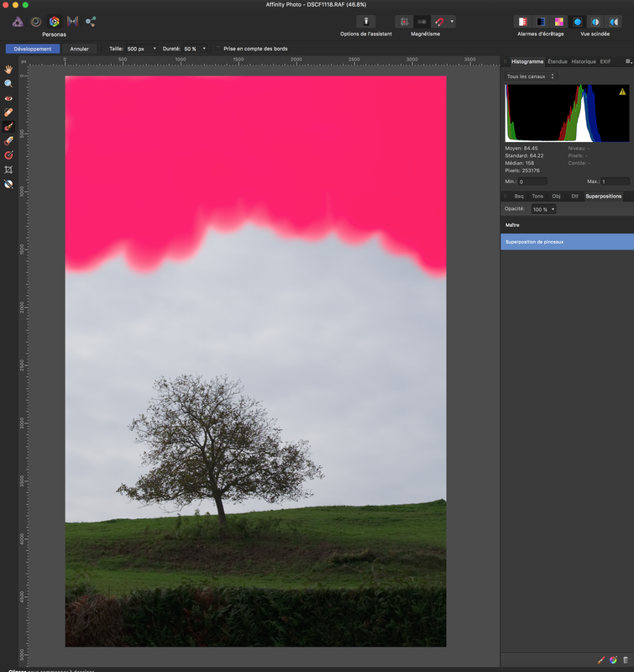Switch to the Étendue tab
The image size is (634, 672).
tap(558, 61)
